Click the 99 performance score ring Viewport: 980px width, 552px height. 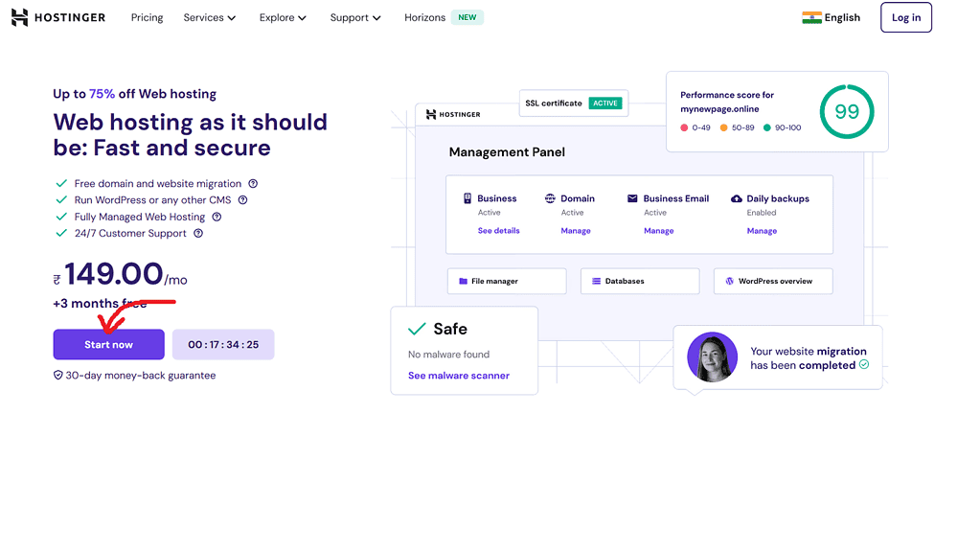[847, 111]
